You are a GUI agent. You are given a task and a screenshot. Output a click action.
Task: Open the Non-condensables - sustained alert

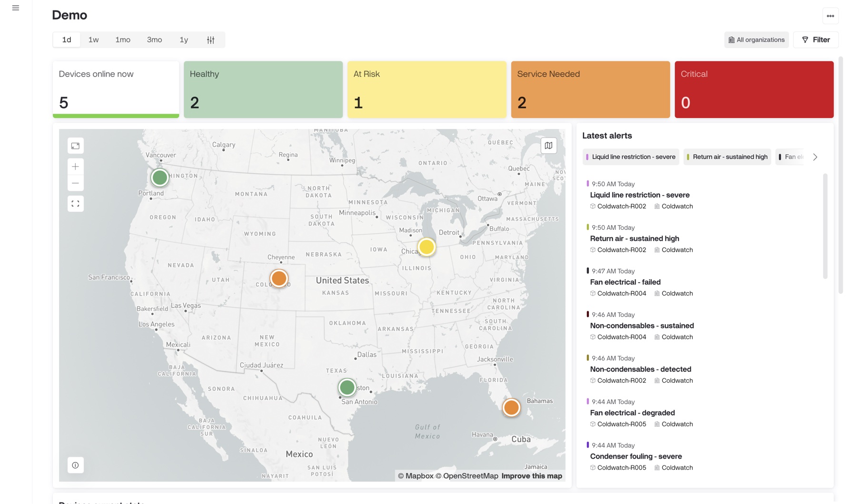[642, 326]
